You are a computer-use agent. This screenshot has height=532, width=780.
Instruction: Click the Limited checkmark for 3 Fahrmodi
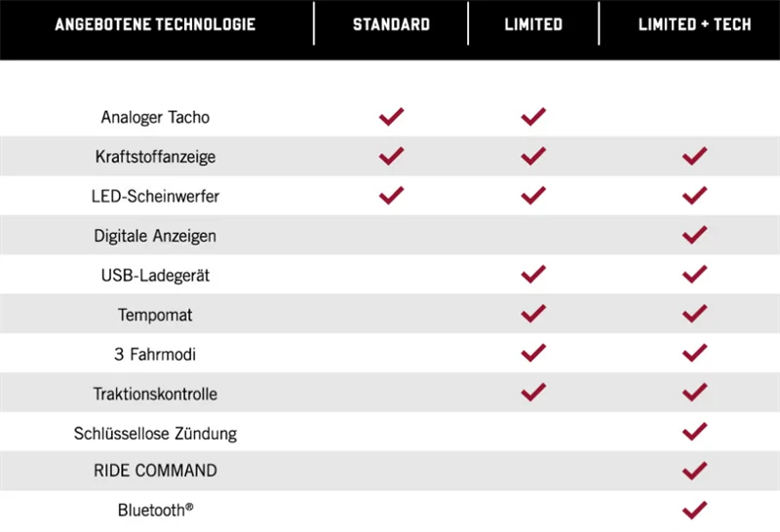tap(533, 353)
